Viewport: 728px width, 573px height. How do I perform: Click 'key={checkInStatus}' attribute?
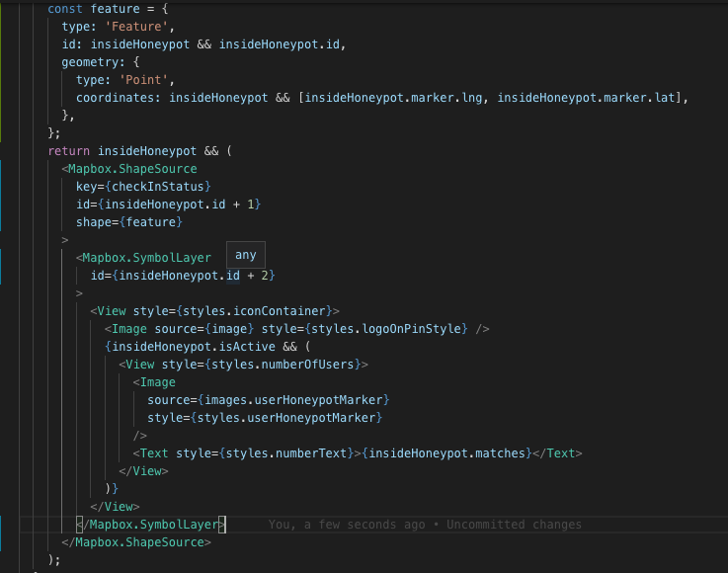click(143, 187)
